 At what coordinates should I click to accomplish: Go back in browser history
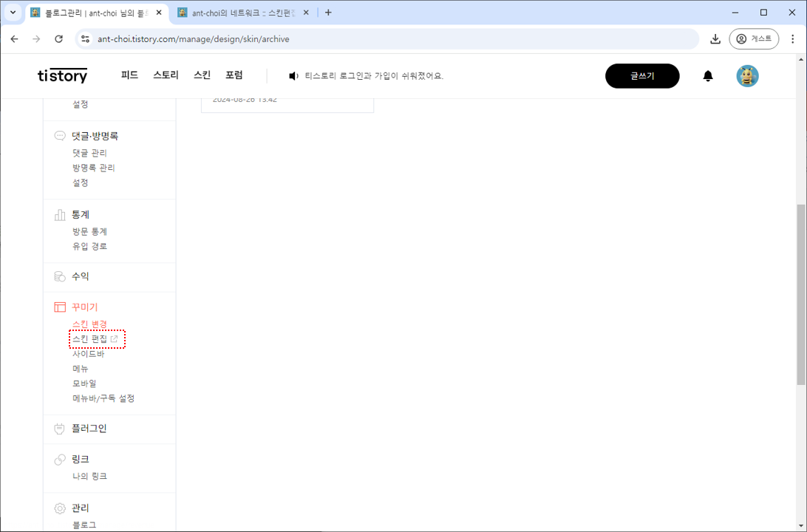pos(15,39)
